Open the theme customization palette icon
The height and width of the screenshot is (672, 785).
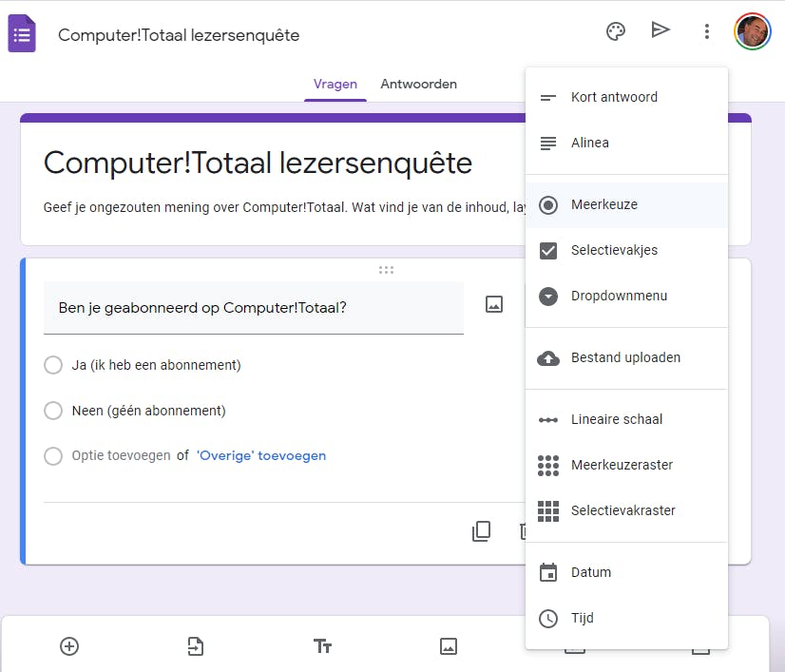616,31
